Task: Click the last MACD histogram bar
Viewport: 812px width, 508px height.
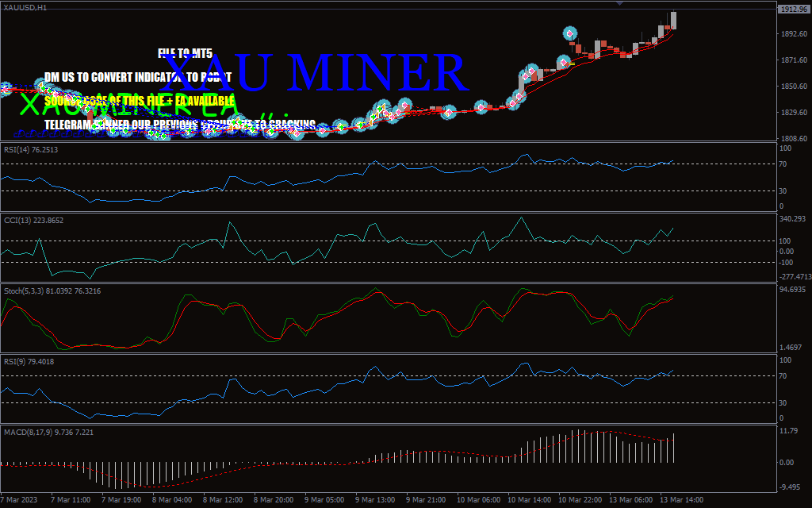Action: point(674,448)
